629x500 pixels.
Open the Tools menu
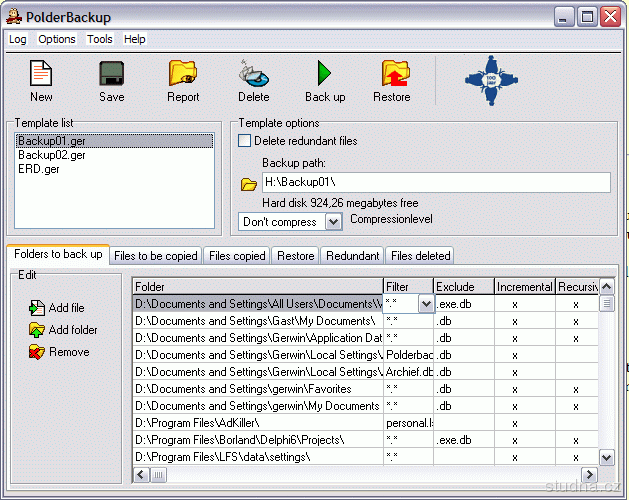[100, 39]
